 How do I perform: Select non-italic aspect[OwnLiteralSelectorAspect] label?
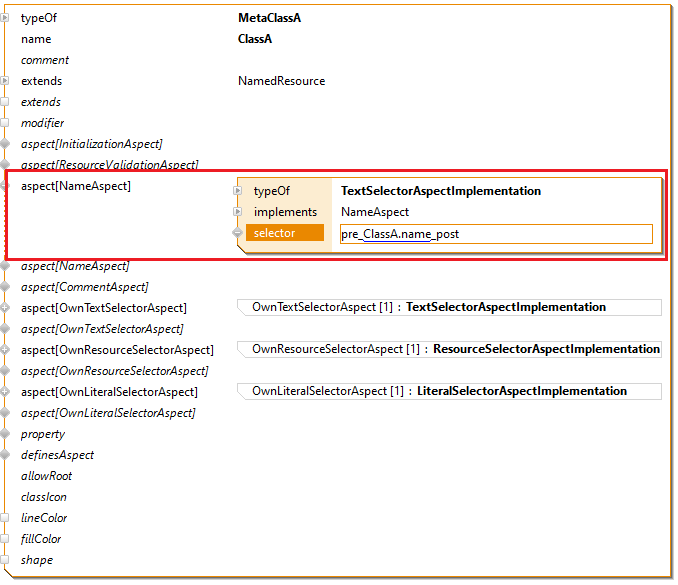pyautogui.click(x=109, y=392)
